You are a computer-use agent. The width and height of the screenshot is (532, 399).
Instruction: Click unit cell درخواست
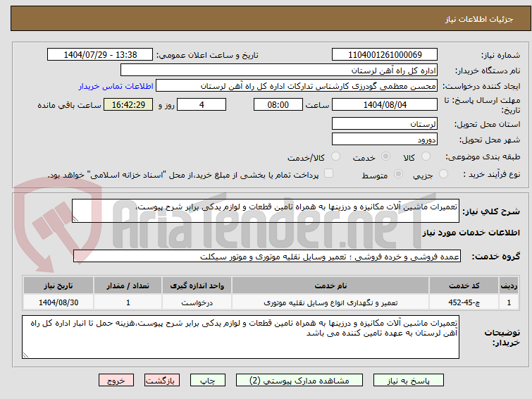click(197, 302)
